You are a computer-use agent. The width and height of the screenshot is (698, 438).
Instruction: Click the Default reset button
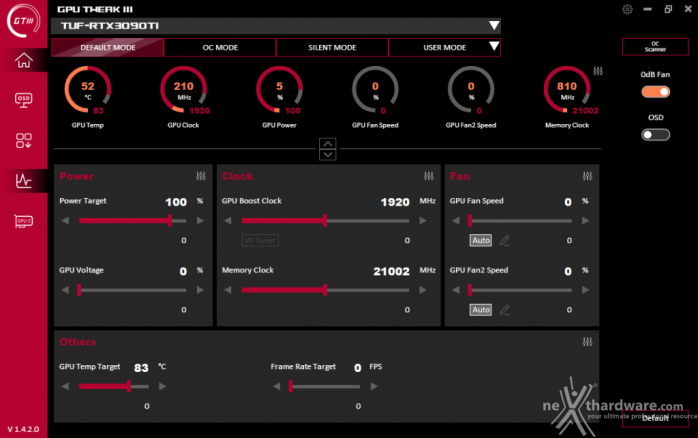point(655,418)
